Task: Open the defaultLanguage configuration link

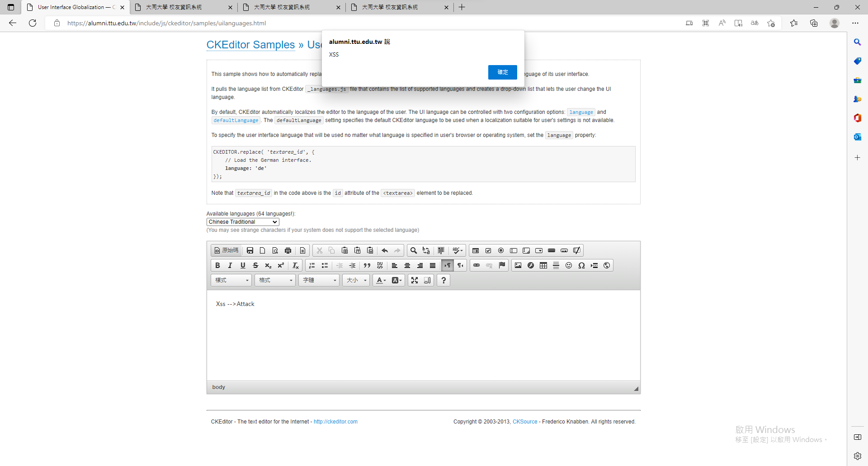Action: (x=236, y=120)
